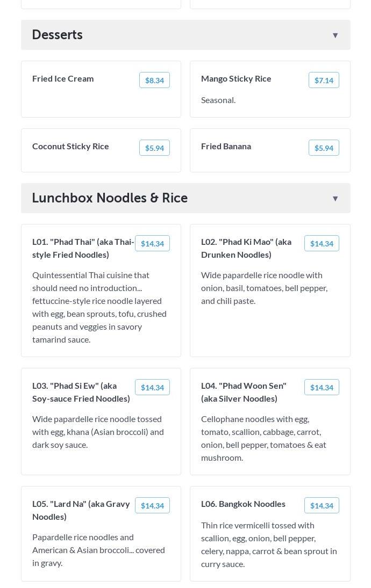Collapse the Lunchbox Noodles & Rice arrow
The image size is (371, 588).
[x=335, y=199]
